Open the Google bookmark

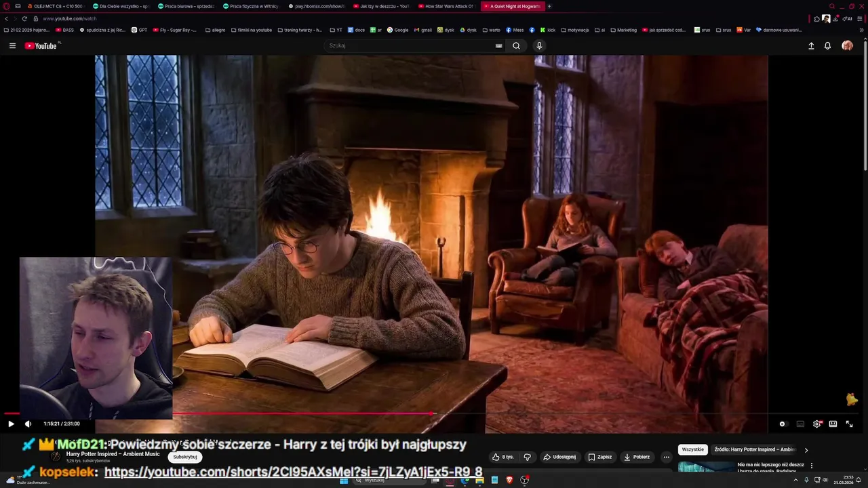[398, 30]
